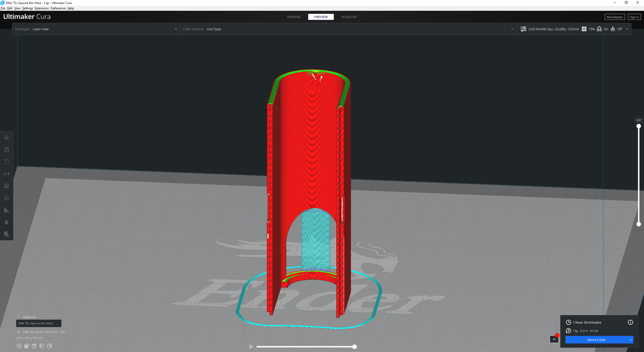The height and width of the screenshot is (352, 644).
Task: Open the View type dropdown
Action: 96,29
